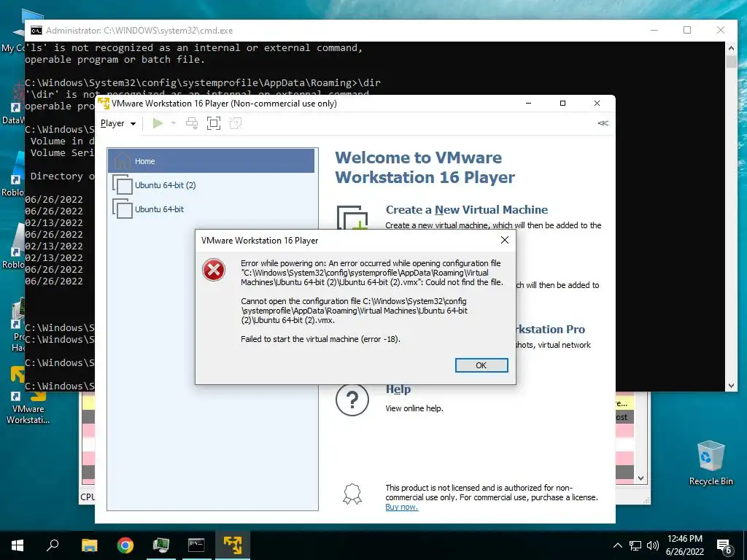
Task: Click the volume speaker tray icon
Action: coord(653,545)
